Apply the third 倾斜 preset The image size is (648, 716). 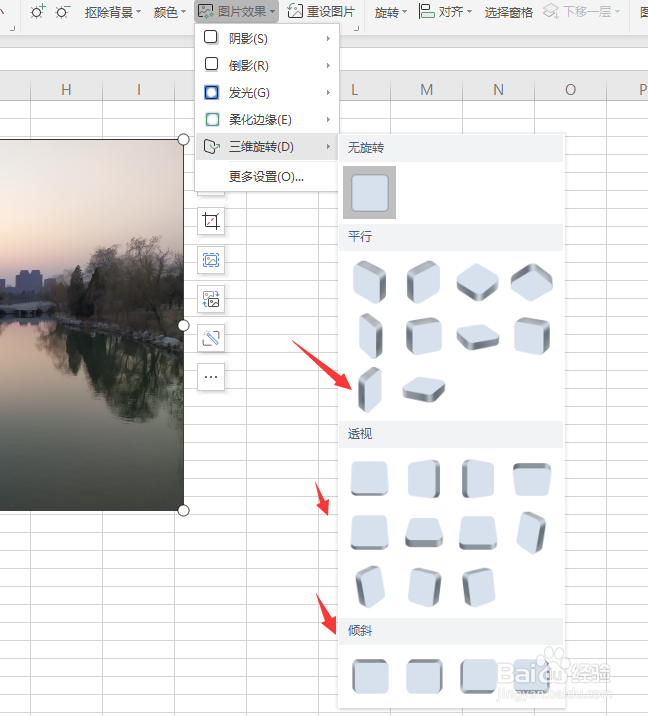tap(478, 676)
